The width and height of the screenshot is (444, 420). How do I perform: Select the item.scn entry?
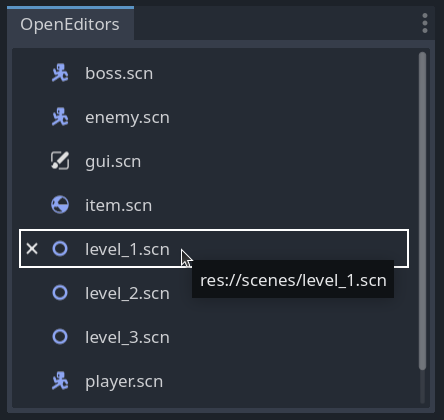click(214, 205)
